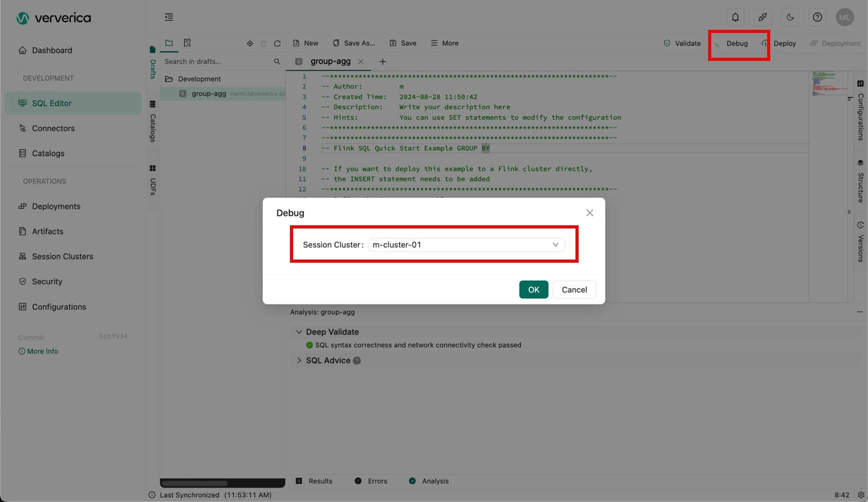Go to Dashboard
The image size is (868, 502).
[73, 50]
